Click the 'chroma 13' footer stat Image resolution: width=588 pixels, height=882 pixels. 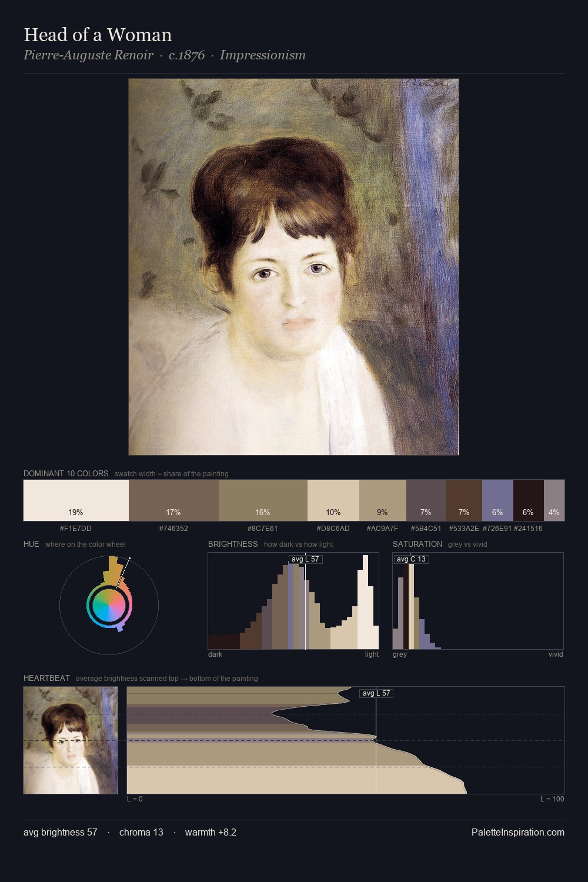coord(141,832)
